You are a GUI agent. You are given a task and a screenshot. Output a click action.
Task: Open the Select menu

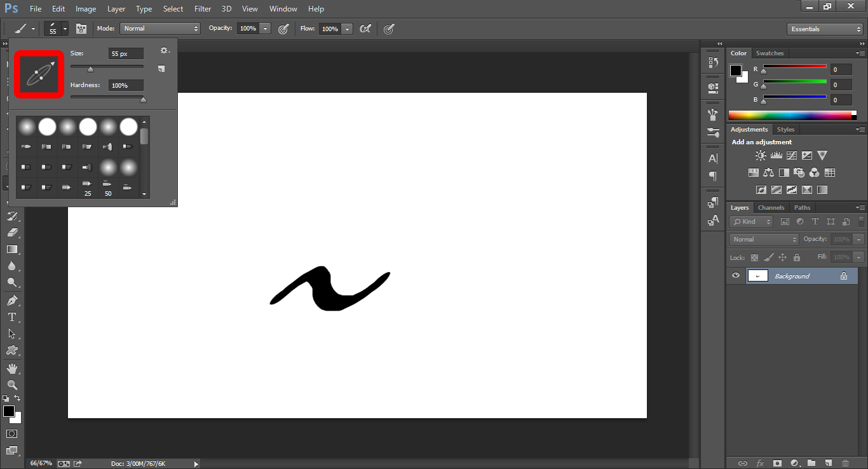click(x=173, y=9)
